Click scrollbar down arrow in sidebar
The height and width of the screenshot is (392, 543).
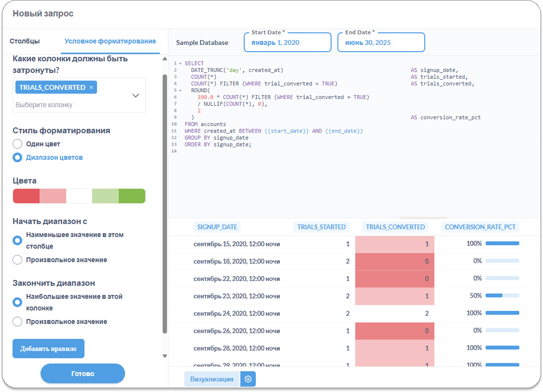point(165,356)
